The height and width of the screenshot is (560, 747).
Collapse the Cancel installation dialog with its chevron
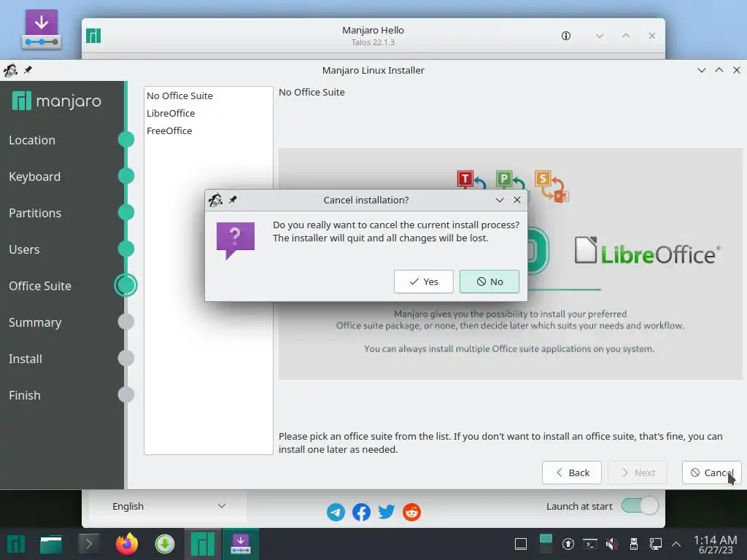pyautogui.click(x=499, y=200)
